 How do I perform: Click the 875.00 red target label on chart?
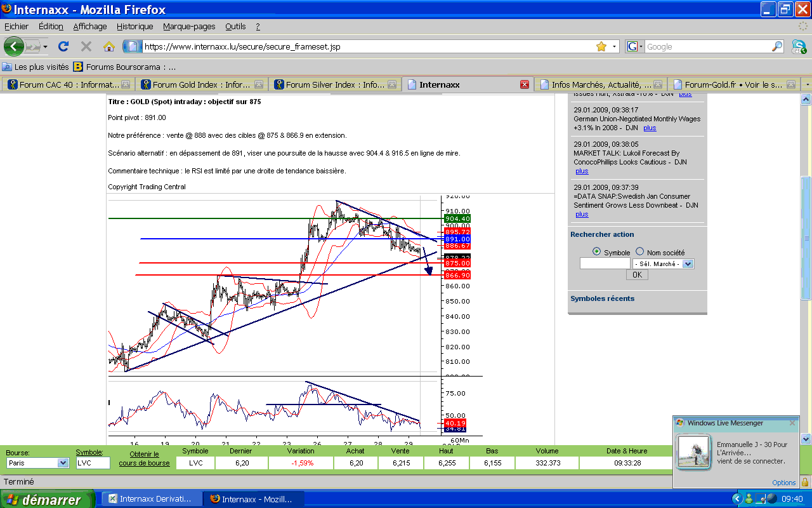coord(457,263)
